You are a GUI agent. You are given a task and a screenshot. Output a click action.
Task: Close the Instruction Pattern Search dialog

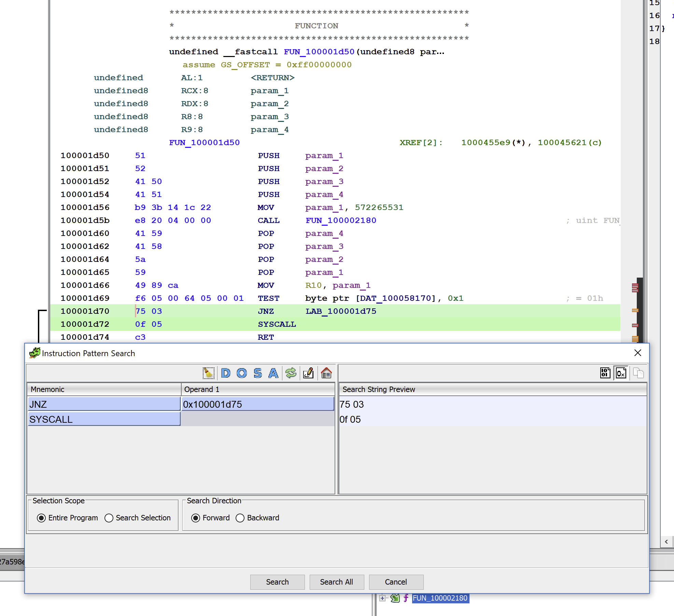pos(638,353)
